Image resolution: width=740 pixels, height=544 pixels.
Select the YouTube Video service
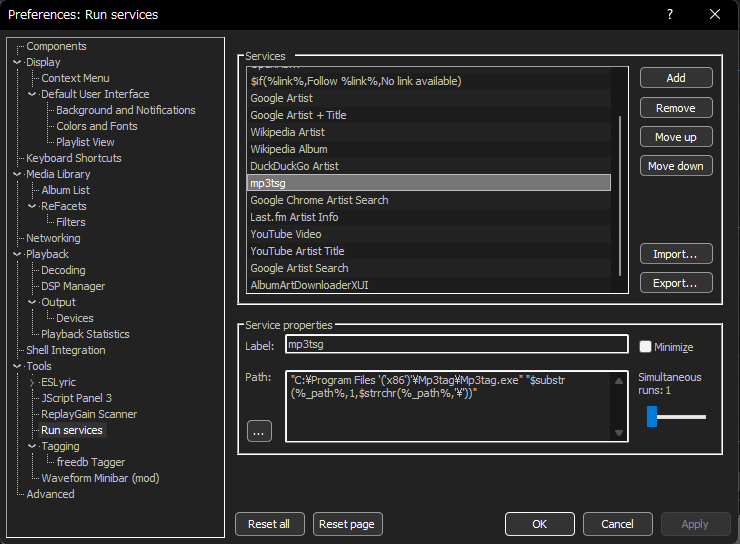[x=429, y=234]
